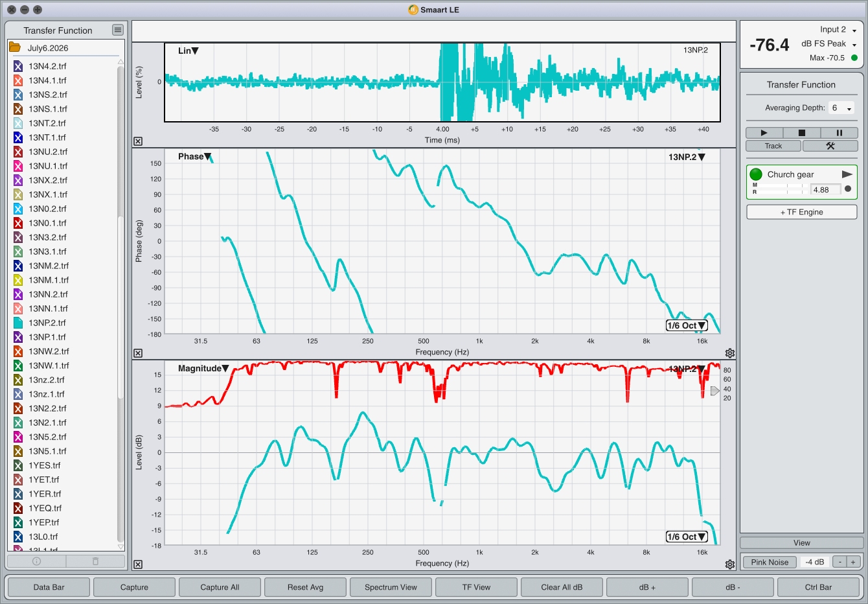The image size is (868, 604).
Task: Click the Capture All button
Action: point(220,587)
